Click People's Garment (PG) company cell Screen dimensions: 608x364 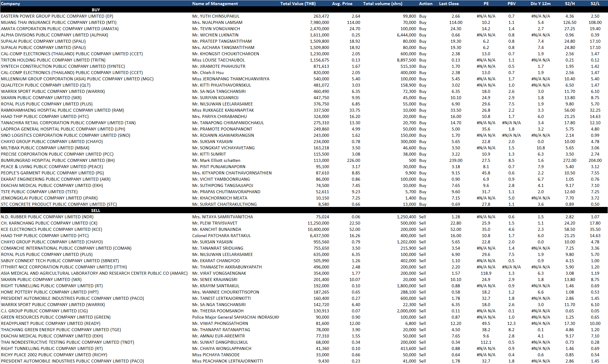point(52,173)
